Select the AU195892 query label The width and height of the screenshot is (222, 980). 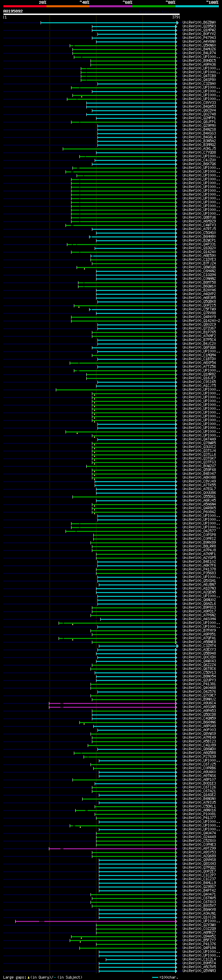point(13,11)
